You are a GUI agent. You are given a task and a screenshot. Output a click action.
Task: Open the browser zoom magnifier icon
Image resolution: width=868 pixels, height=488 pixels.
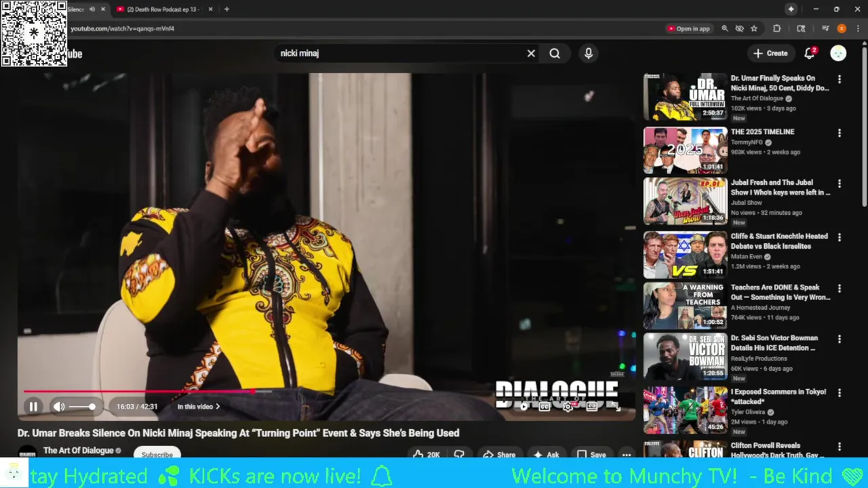tap(725, 28)
